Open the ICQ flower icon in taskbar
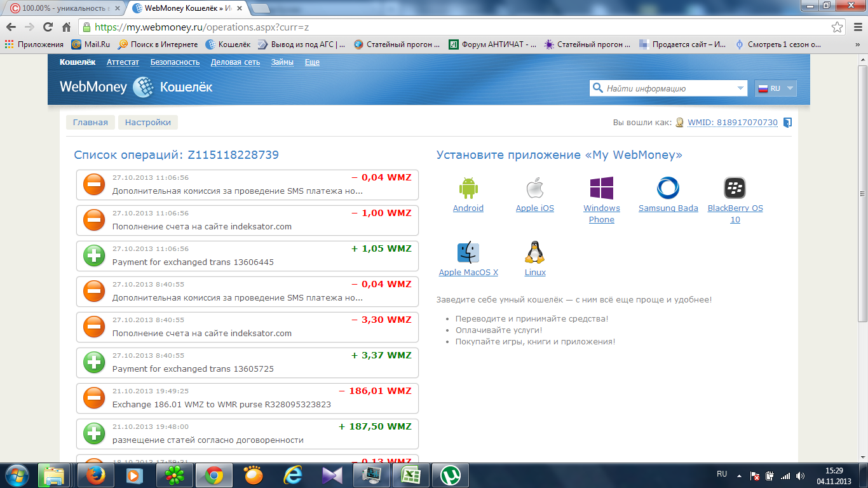 pos(174,475)
